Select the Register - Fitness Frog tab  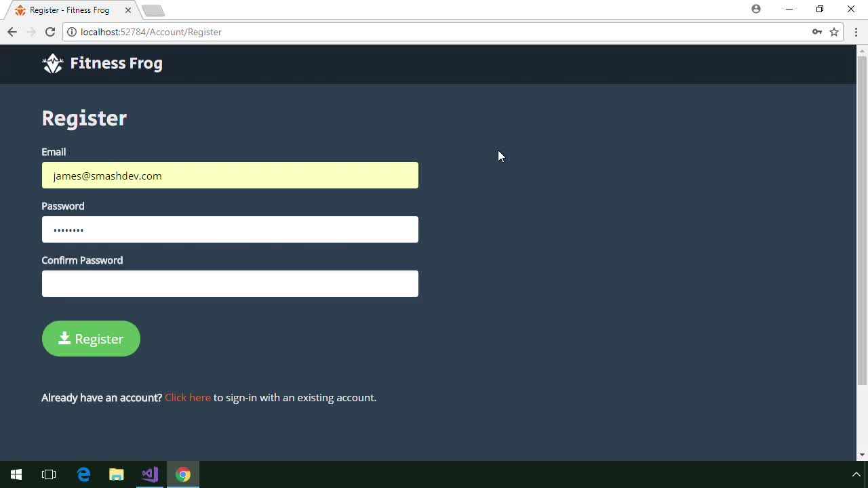tap(64, 9)
